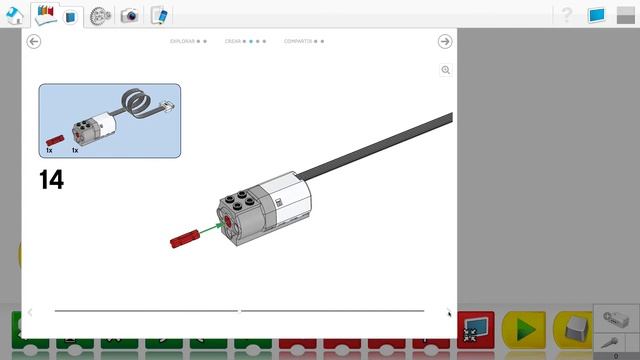Open the camera capture tool
640x360 pixels.
129,16
